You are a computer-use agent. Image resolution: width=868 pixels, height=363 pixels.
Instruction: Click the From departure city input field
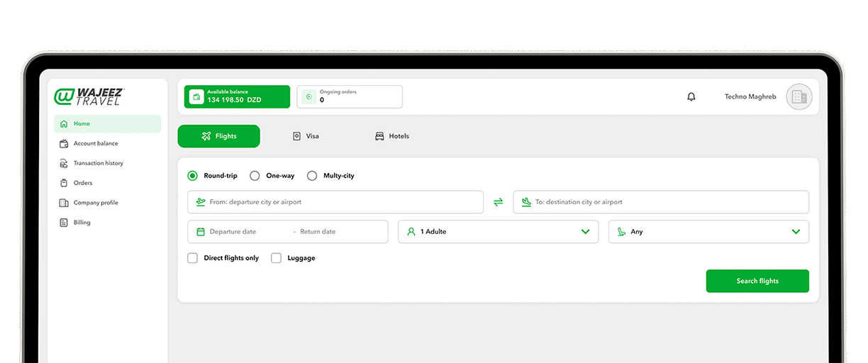[x=335, y=202]
